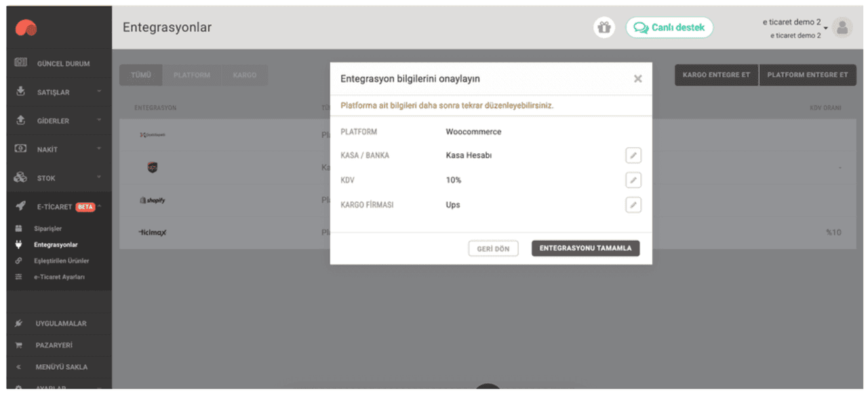This screenshot has height=394, width=868.
Task: Expand the Stok menu
Action: pyautogui.click(x=59, y=178)
